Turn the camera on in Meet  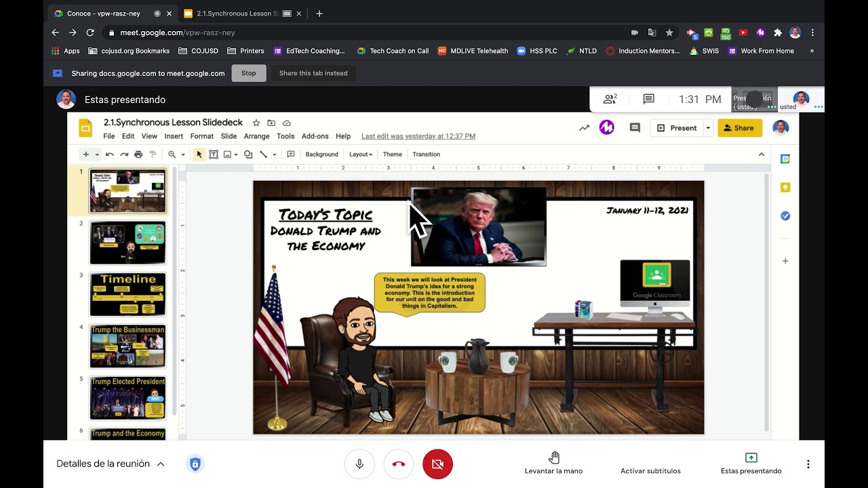coord(437,464)
